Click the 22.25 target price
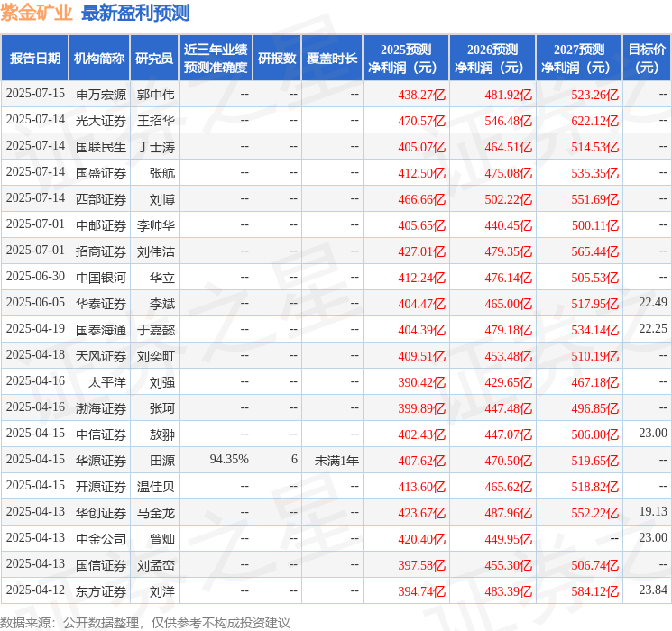672x631 pixels. (x=653, y=328)
